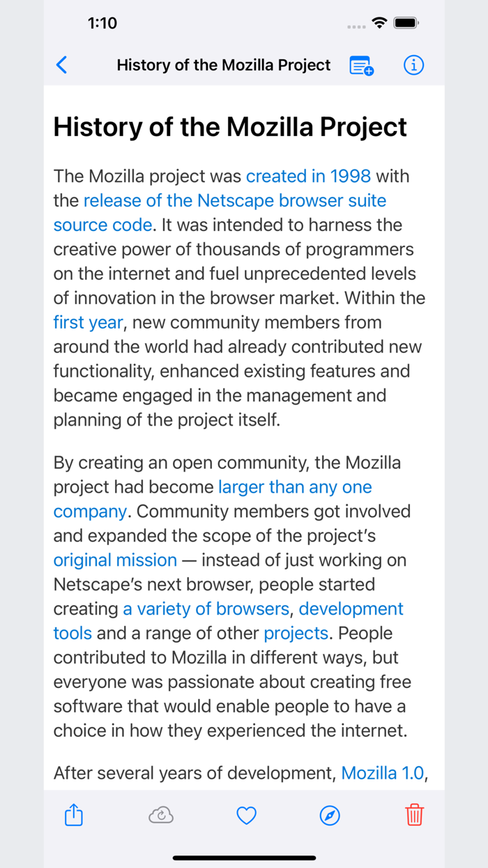Open the Share sheet from the bottom toolbar
This screenshot has height=868, width=488.
click(x=73, y=815)
